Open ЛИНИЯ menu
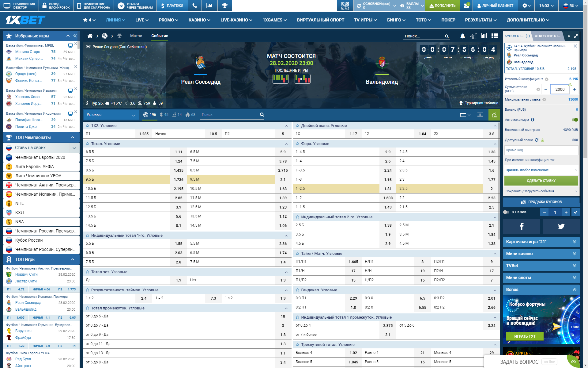588x368 pixels. point(115,20)
